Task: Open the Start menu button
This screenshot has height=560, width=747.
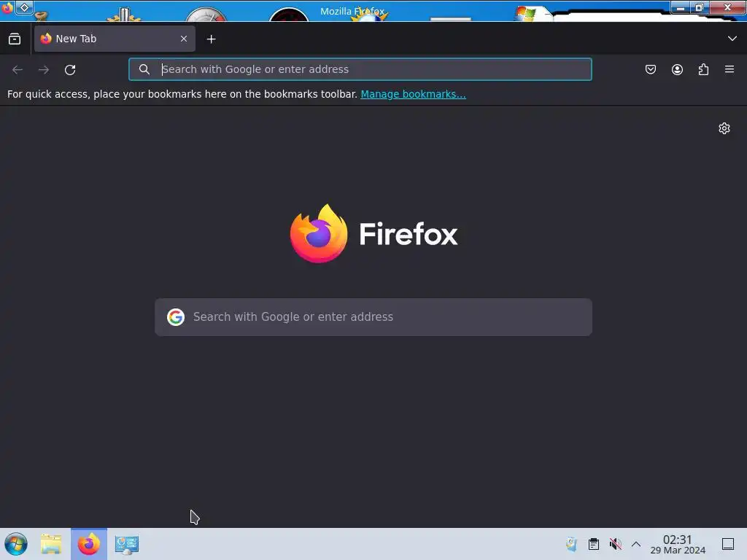Action: 16,544
